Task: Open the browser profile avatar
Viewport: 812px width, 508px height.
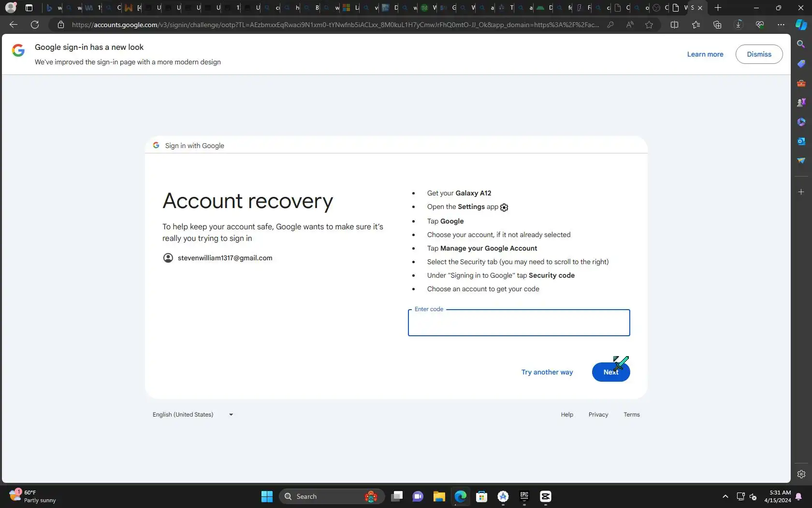Action: 11,8
